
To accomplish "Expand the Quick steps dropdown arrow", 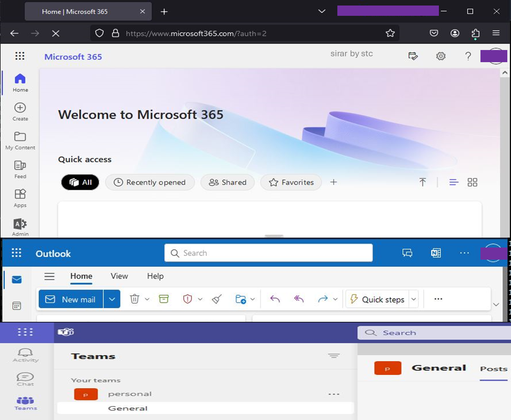I will [414, 299].
